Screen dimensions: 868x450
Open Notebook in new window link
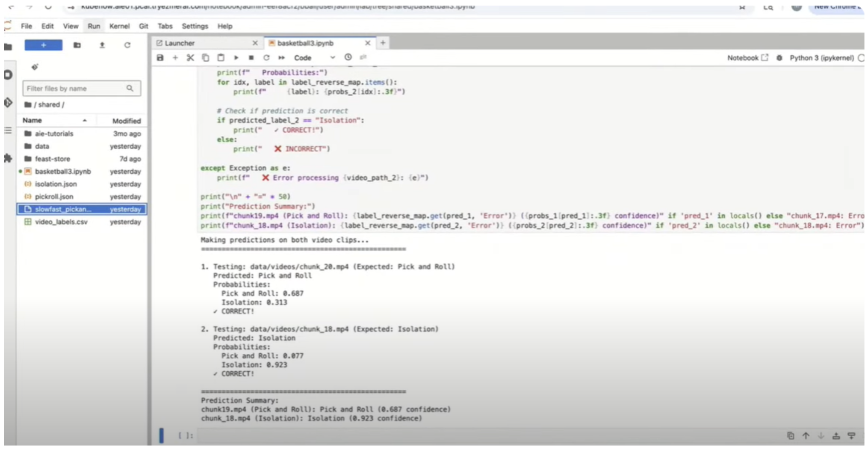747,58
